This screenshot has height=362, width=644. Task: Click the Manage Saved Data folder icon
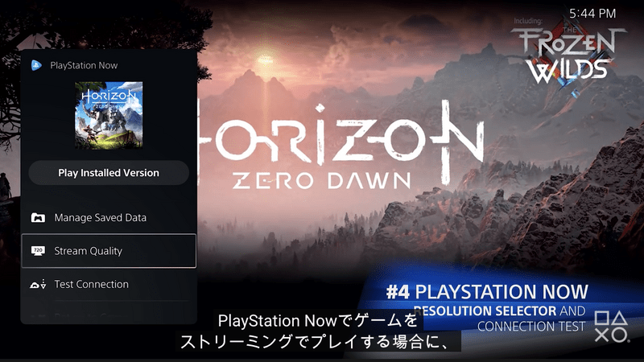[x=38, y=217]
